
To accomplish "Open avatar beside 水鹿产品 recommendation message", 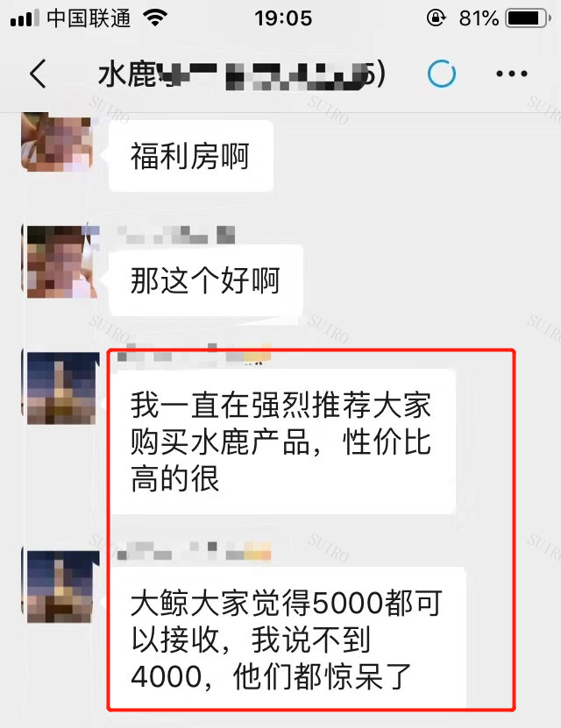I will coord(63,388).
